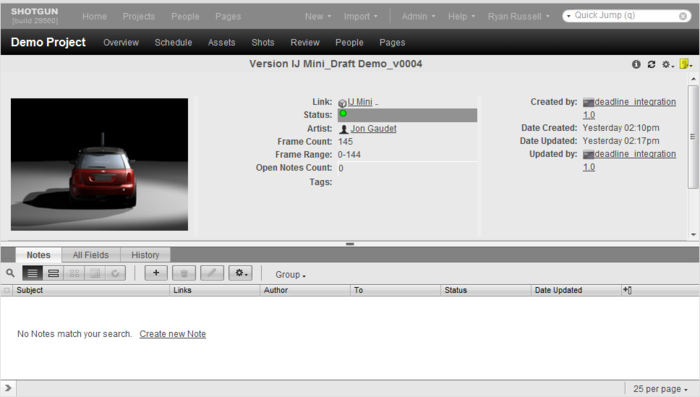Click the Frame Range value 0-144
This screenshot has height=397, width=700.
coord(349,155)
